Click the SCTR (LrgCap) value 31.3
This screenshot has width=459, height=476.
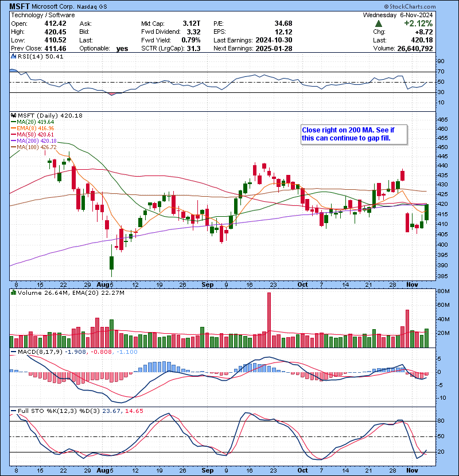[x=194, y=48]
